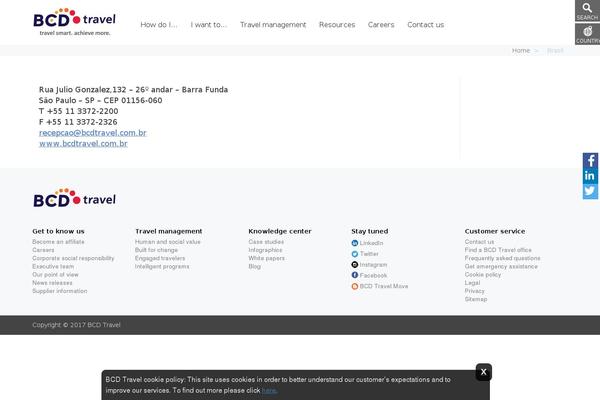This screenshot has height=400, width=600.
Task: Open Get emergency assistance link
Action: point(501,266)
